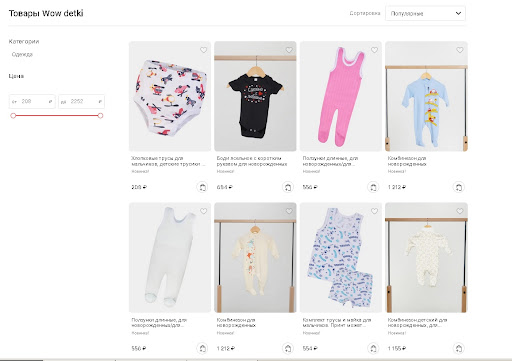512x361 pixels.
Task: Add the white romper to cart
Action: [202, 349]
